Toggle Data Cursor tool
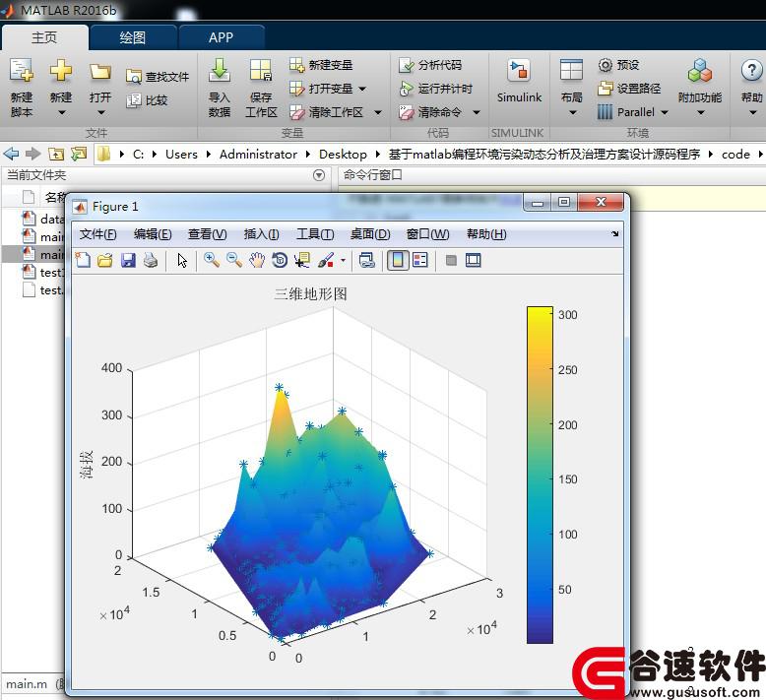This screenshot has height=700, width=766. (x=302, y=260)
